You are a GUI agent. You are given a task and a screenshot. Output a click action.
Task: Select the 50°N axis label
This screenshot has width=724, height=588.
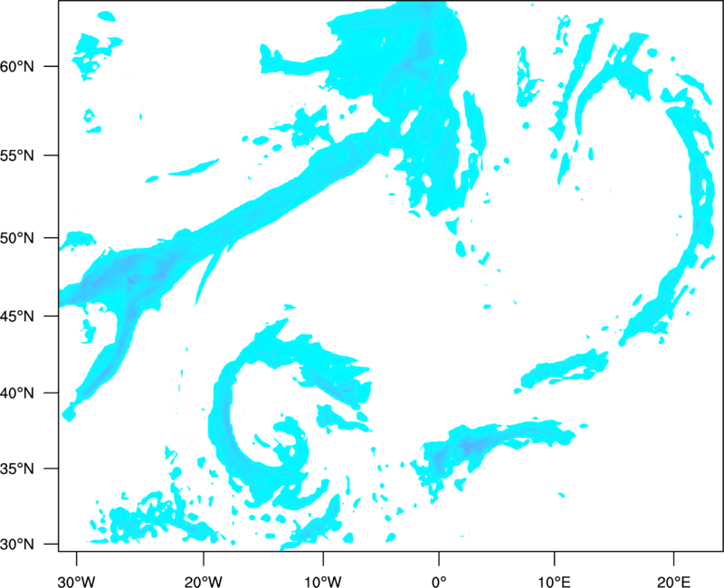pyautogui.click(x=17, y=238)
